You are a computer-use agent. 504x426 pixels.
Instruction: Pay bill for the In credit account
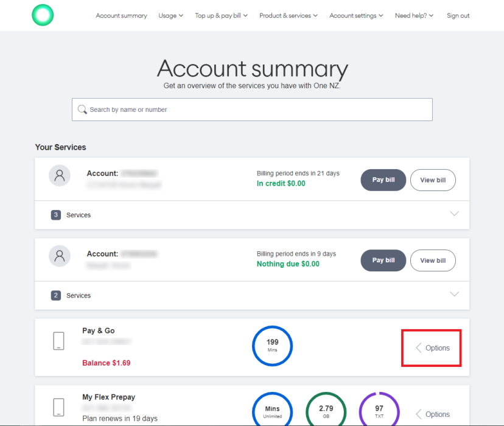coord(383,180)
